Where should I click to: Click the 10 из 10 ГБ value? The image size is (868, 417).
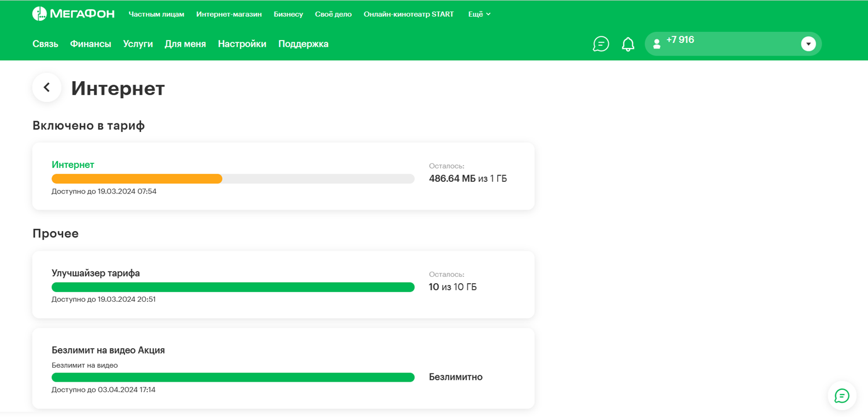[453, 287]
